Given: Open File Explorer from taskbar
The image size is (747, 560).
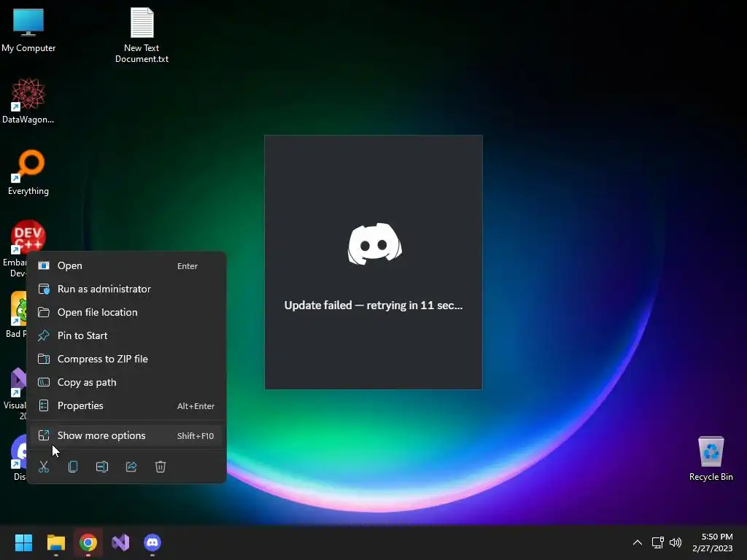Looking at the screenshot, I should [x=55, y=542].
